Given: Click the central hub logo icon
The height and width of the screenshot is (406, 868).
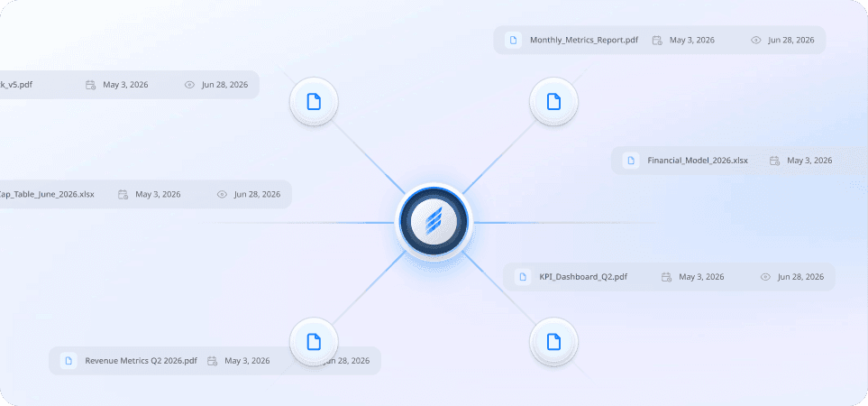Looking at the screenshot, I should pyautogui.click(x=434, y=223).
